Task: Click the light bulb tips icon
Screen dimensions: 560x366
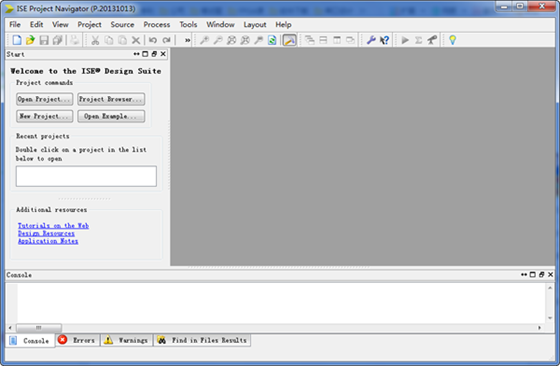Action: tap(452, 40)
